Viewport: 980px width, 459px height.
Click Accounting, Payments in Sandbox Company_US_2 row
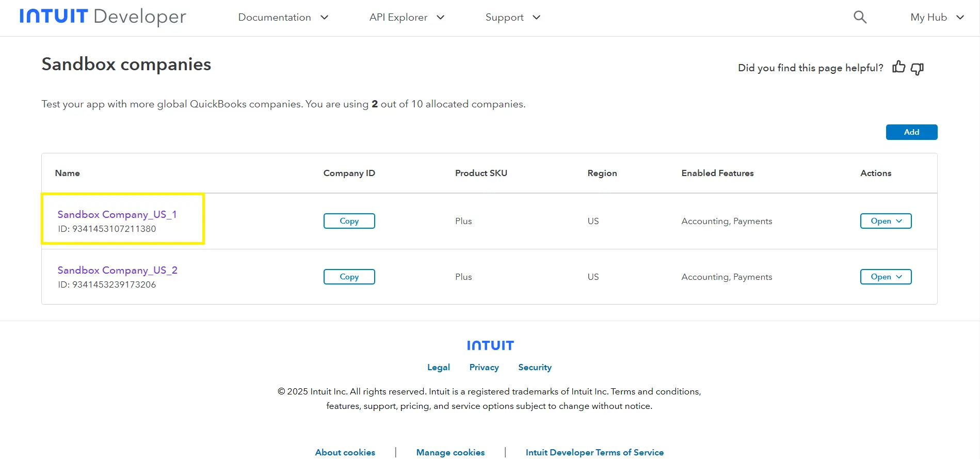pos(727,277)
